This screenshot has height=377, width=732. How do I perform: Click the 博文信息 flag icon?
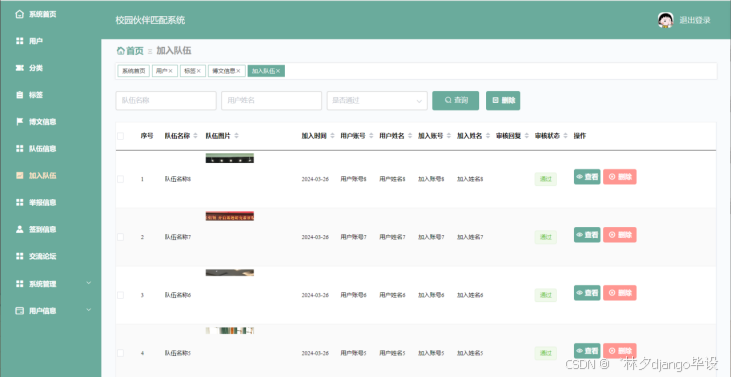[19, 122]
